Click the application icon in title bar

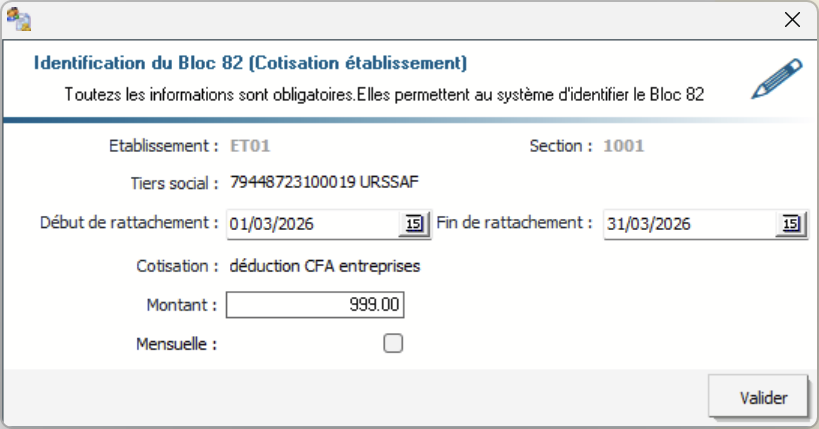[x=19, y=19]
